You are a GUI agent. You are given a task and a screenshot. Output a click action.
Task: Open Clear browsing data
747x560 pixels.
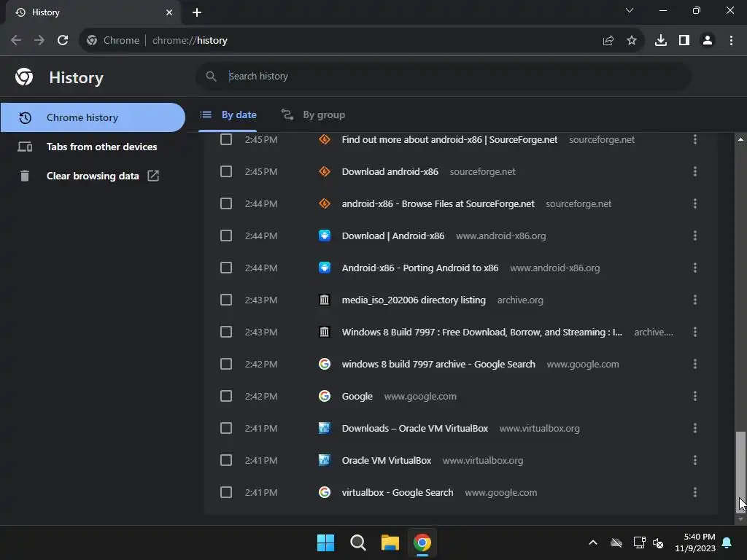93,176
